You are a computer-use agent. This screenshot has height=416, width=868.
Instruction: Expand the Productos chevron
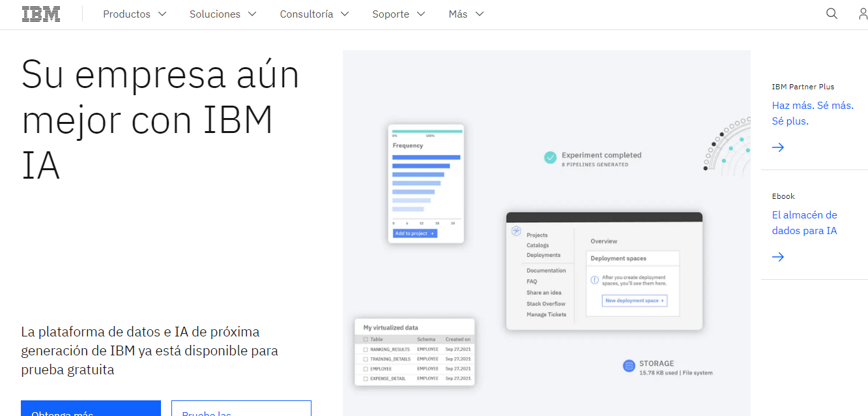162,14
